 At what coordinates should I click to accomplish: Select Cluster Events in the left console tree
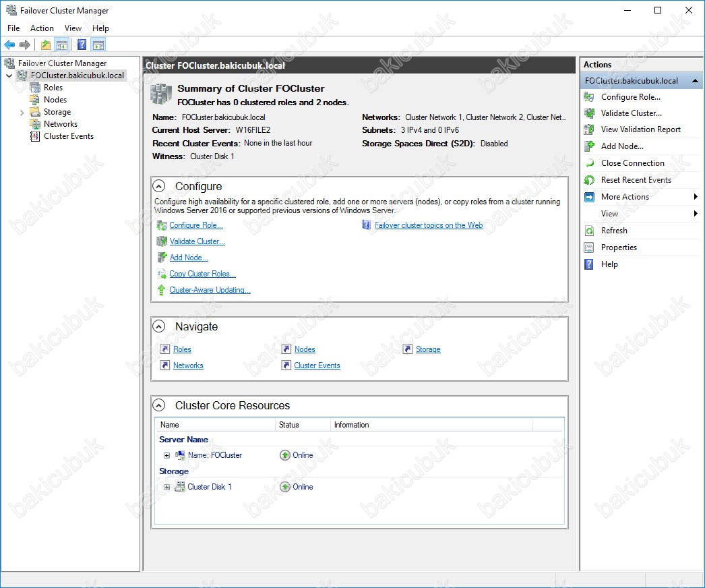tap(68, 136)
